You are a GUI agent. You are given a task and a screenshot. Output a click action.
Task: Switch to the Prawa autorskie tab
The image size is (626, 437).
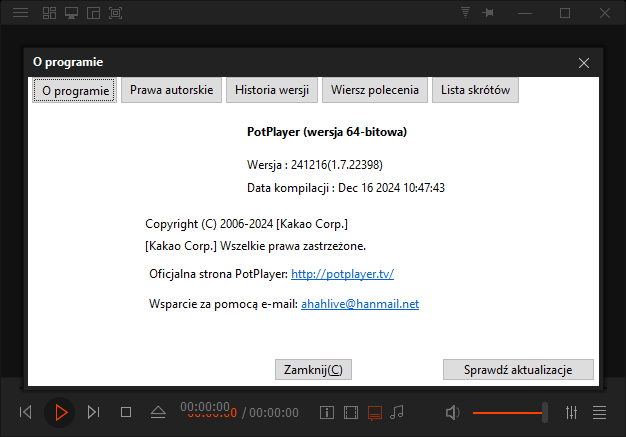click(x=171, y=90)
